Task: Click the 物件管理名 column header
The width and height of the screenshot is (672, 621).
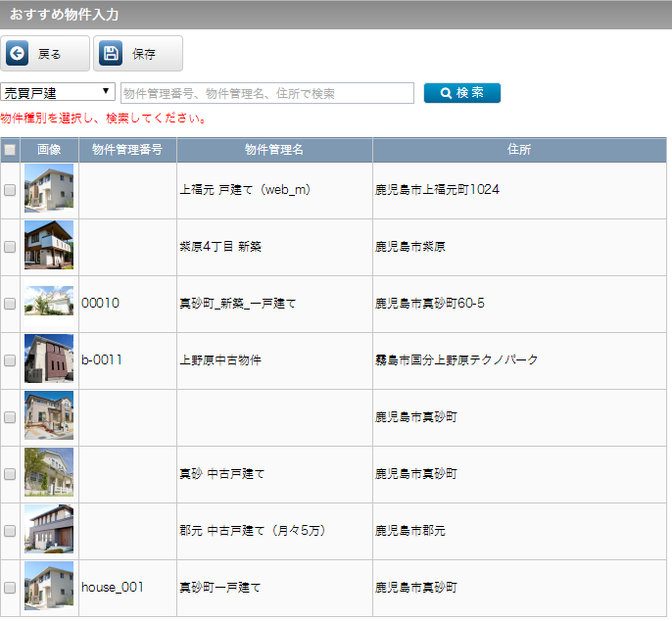Action: [274, 150]
